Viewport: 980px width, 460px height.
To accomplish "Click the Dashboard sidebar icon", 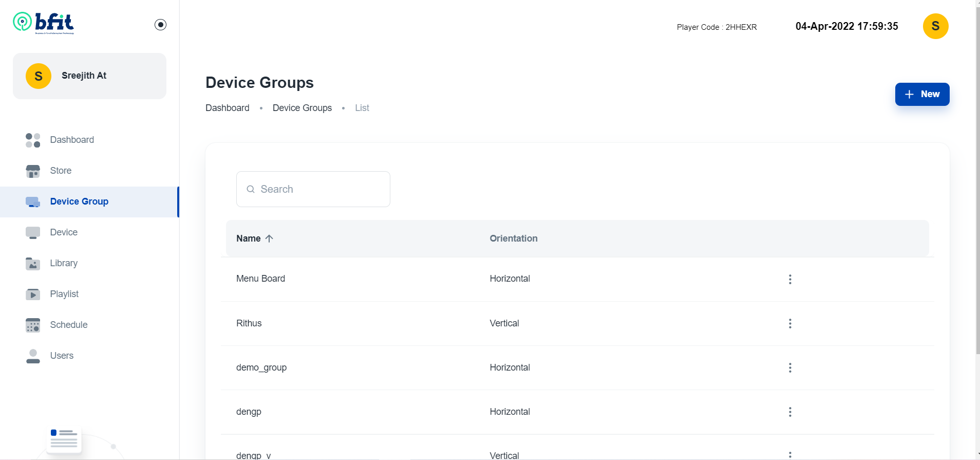I will tap(33, 140).
